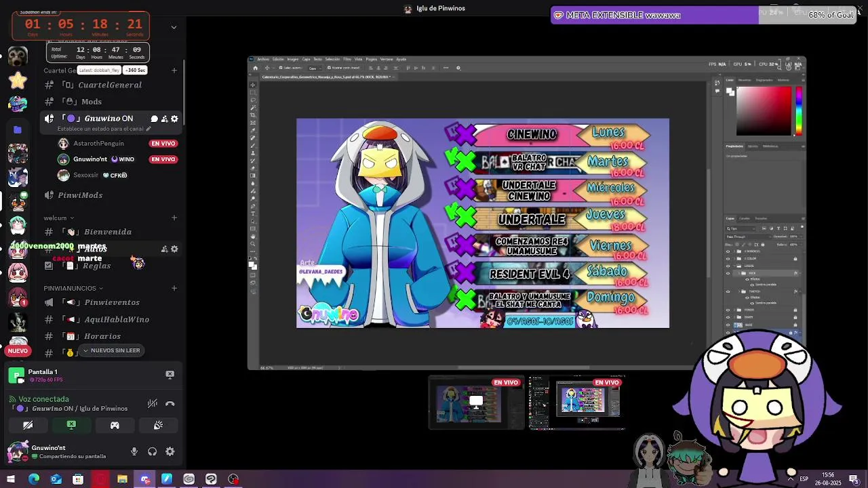Image resolution: width=868 pixels, height=488 pixels.
Task: Open the Discord soundboard
Action: 158,425
